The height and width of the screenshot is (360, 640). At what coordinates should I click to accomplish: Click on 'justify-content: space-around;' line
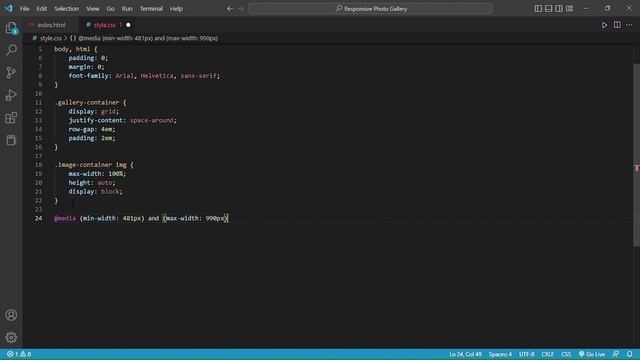point(122,120)
